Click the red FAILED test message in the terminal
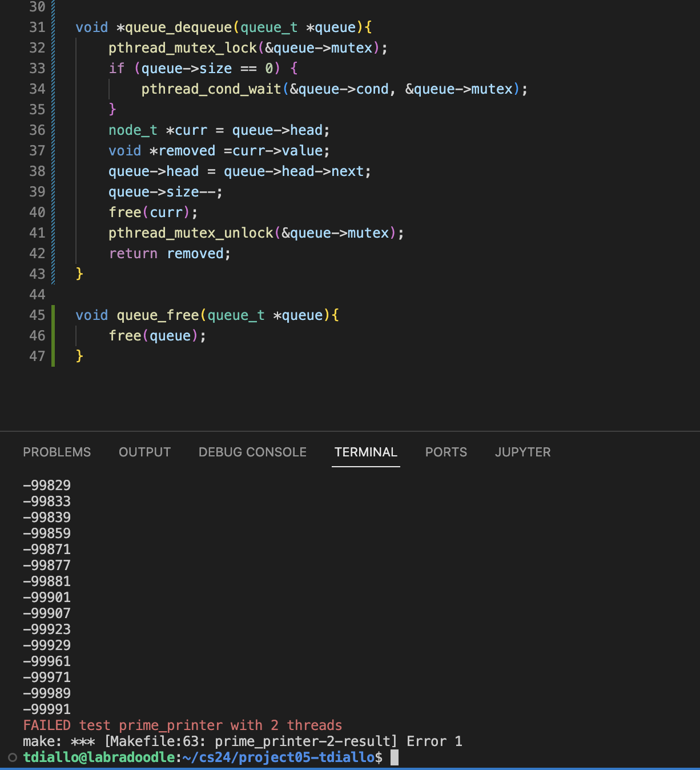This screenshot has height=770, width=700. click(x=182, y=725)
